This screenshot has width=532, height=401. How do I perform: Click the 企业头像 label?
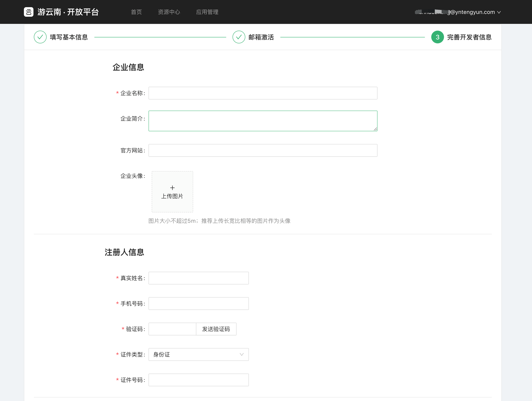tap(133, 176)
